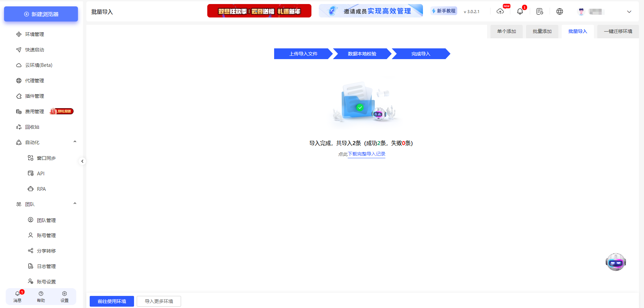This screenshot has width=644, height=308.
Task: Open 环境管理 from the sidebar
Action: (34, 34)
